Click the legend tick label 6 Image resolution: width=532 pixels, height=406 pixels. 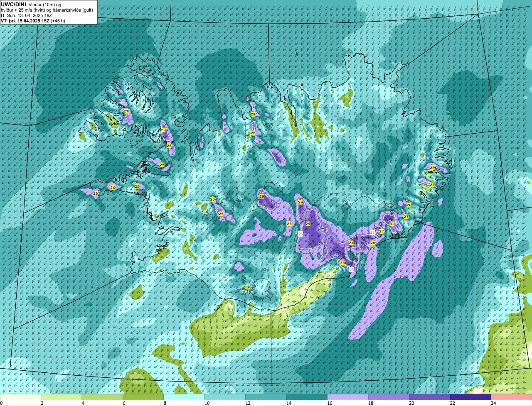(x=123, y=403)
